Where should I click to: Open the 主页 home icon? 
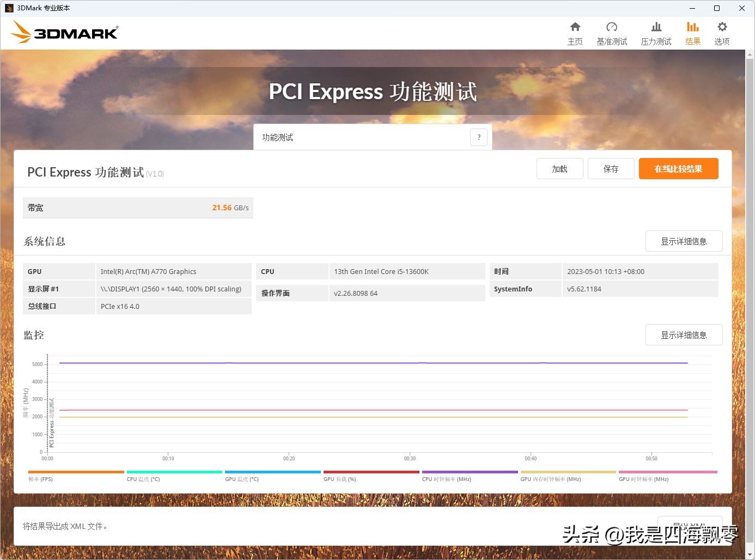(575, 32)
